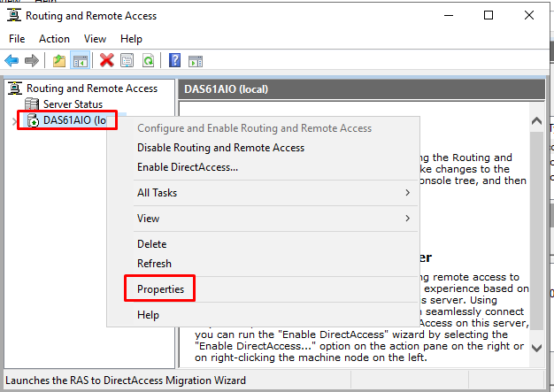Click the blue Help toolbar icon
Viewport: 554px width, 392px height.
(x=175, y=61)
